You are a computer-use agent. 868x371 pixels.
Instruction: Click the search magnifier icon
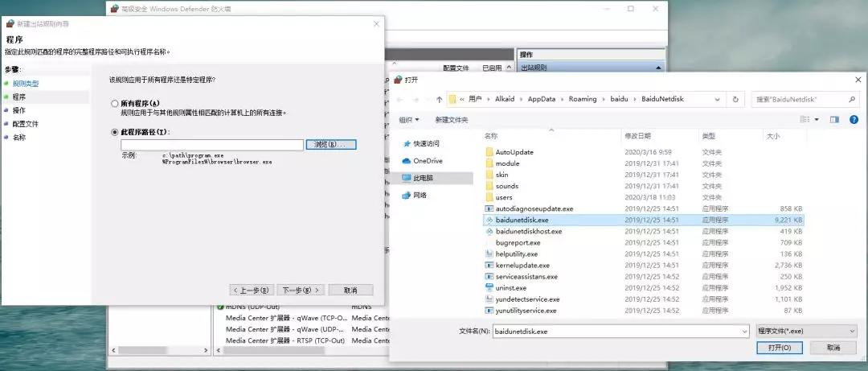click(852, 99)
